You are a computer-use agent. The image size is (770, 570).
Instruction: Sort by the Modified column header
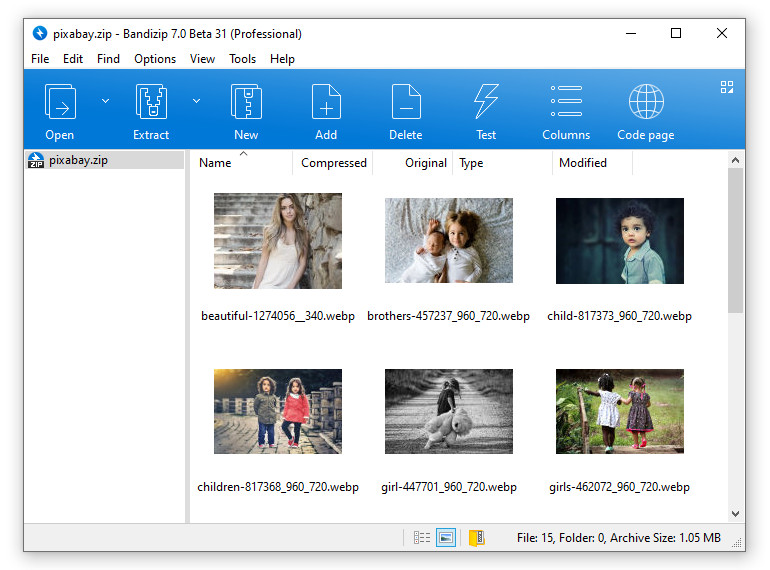click(583, 163)
